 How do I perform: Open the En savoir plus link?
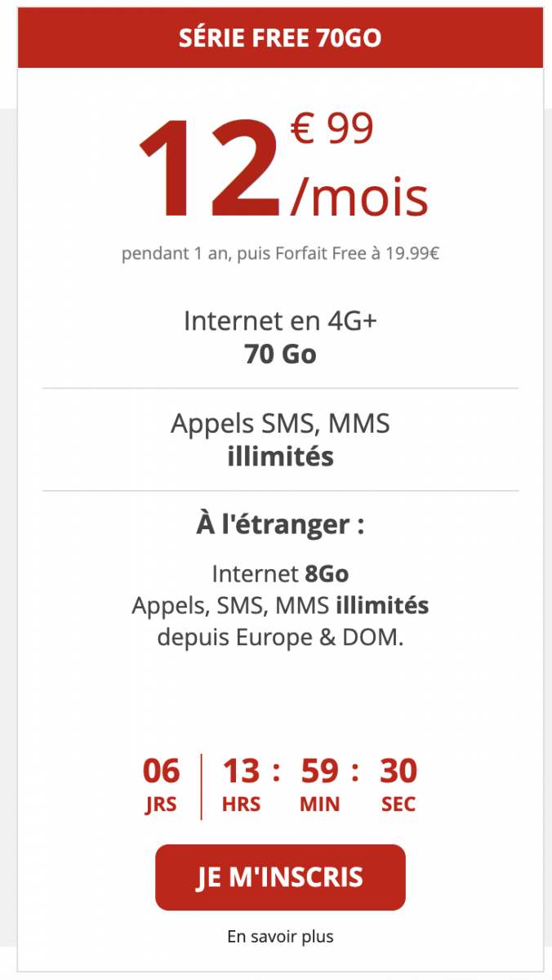280,937
